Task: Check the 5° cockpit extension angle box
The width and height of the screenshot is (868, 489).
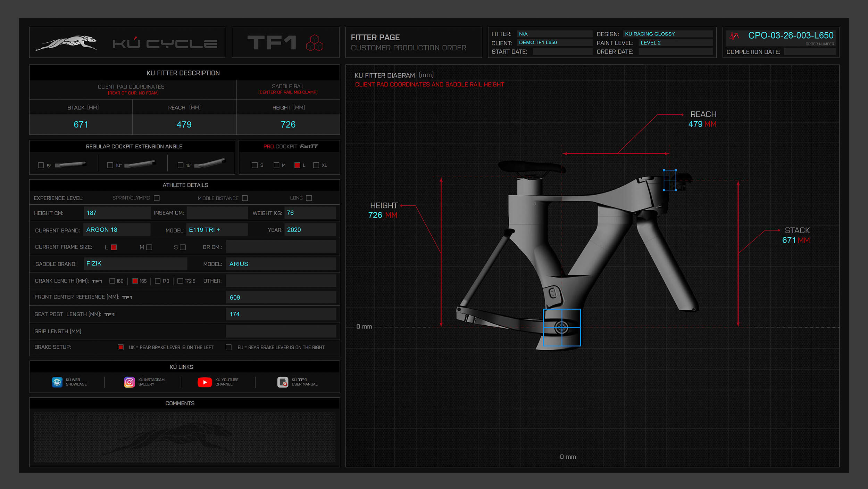Action: coord(41,165)
